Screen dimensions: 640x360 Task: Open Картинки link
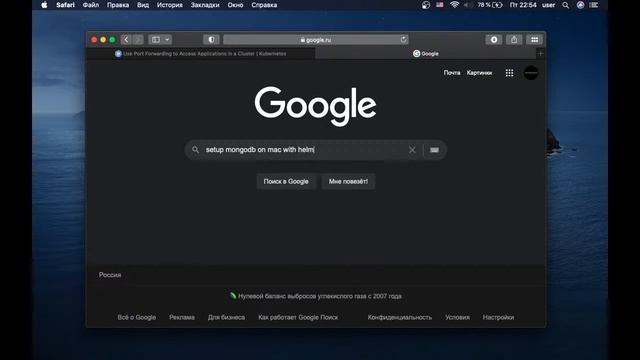click(479, 73)
